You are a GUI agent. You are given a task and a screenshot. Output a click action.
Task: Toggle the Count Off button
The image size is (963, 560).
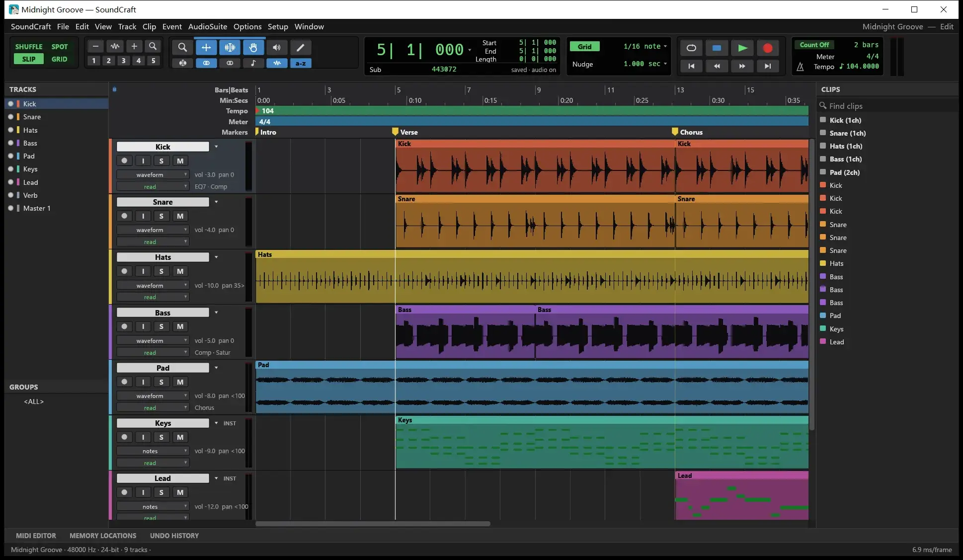[x=814, y=45]
